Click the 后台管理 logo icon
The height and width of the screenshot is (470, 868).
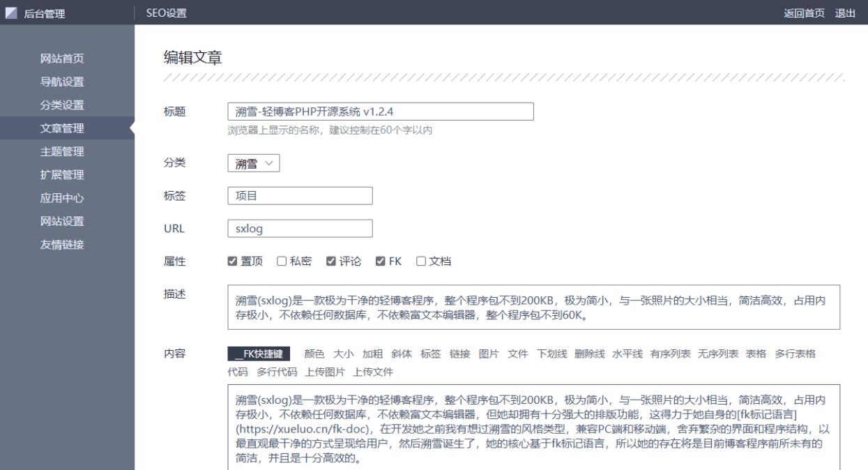point(13,13)
